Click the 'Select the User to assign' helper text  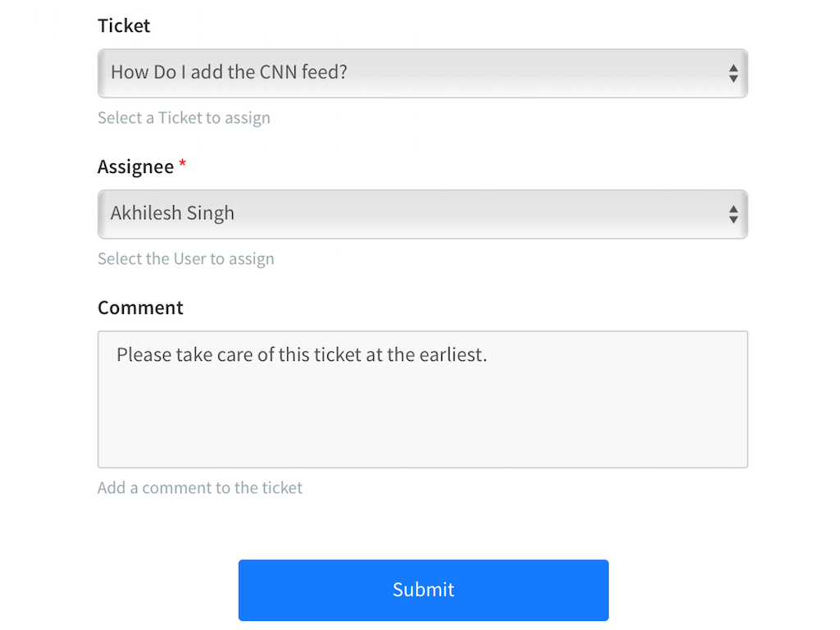(x=186, y=258)
